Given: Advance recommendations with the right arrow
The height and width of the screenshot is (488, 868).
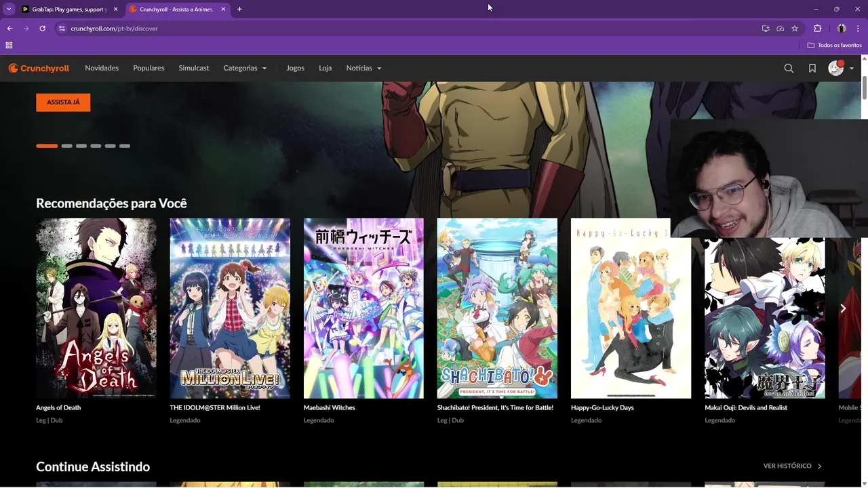Looking at the screenshot, I should point(843,308).
